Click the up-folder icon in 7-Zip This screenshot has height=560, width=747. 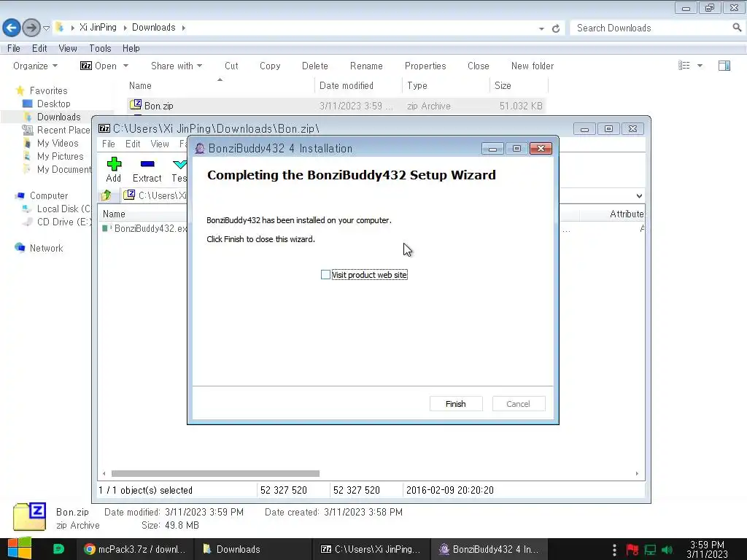(107, 195)
